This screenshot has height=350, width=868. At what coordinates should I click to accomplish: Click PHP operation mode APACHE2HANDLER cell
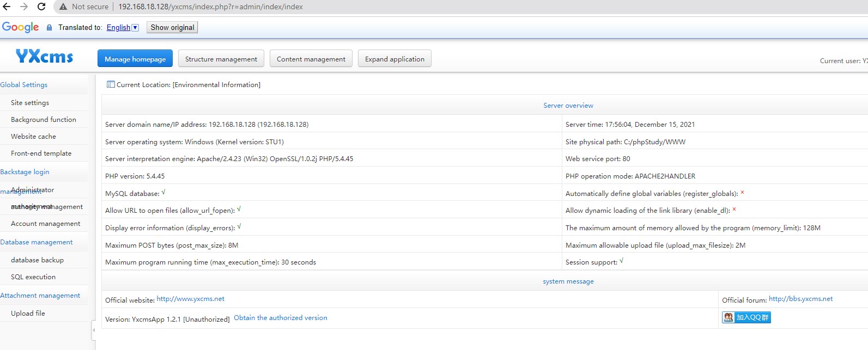click(x=715, y=176)
